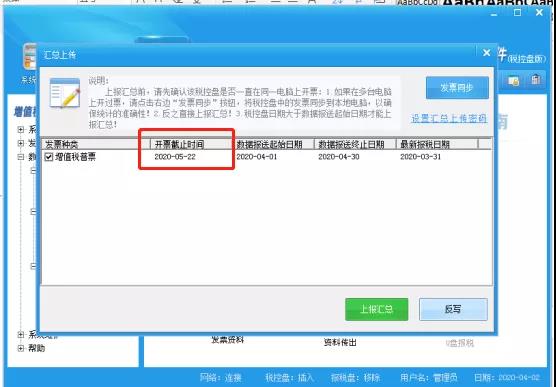
Task: Toggle the 增值税普票 checkbox
Action: click(49, 157)
